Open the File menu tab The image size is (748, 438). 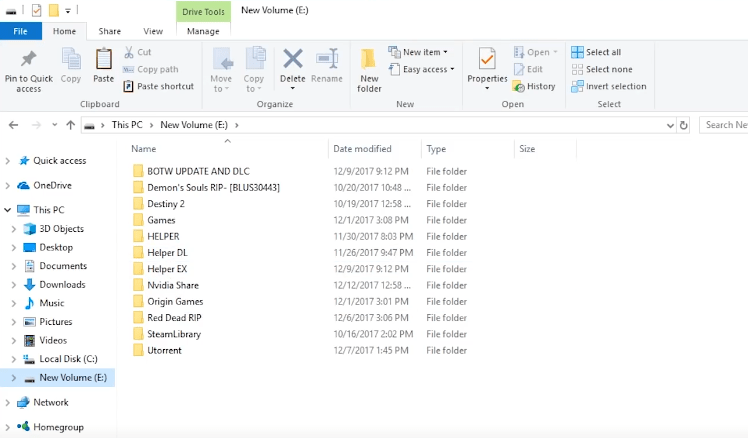pyautogui.click(x=20, y=31)
